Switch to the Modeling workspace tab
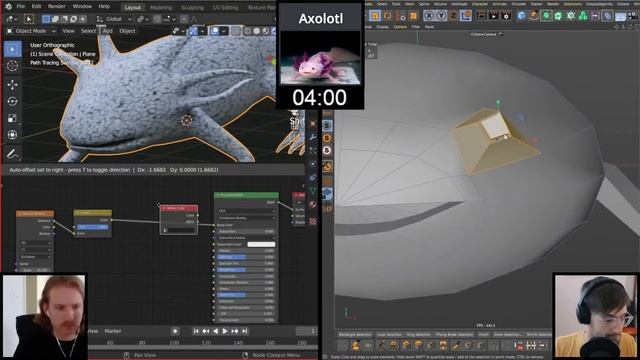The image size is (640, 360). (x=161, y=7)
